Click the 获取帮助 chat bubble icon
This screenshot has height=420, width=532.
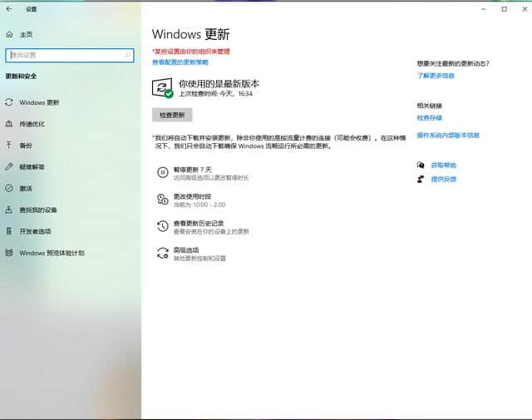[x=421, y=165]
